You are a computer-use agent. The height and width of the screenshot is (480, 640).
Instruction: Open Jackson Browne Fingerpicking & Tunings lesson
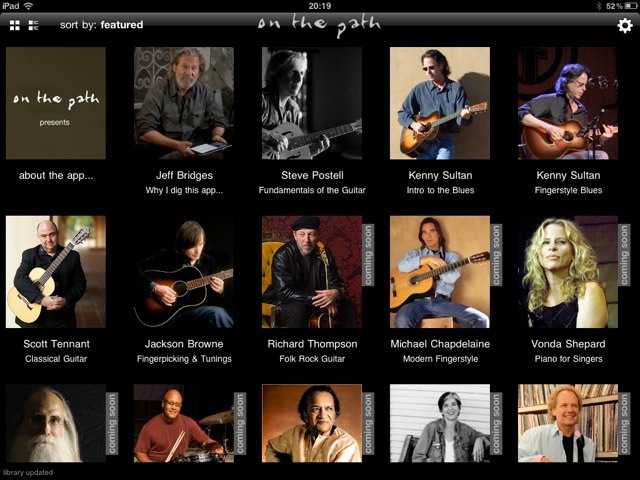[x=184, y=272]
